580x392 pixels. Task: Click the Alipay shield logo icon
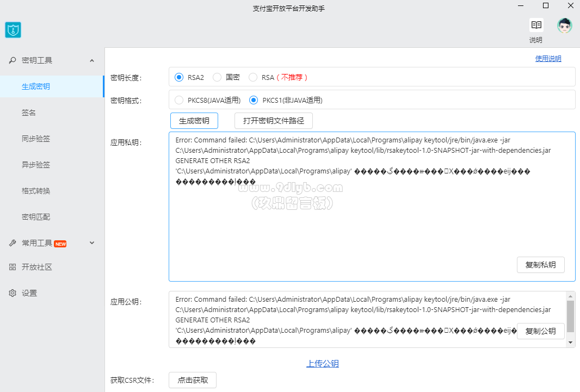pos(13,30)
